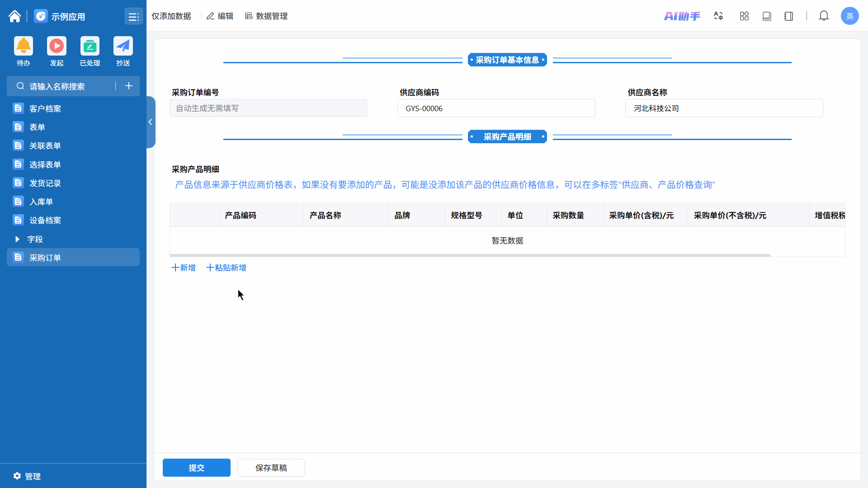Click the table horizontal scrollbar
This screenshot has height=488, width=868.
point(470,255)
